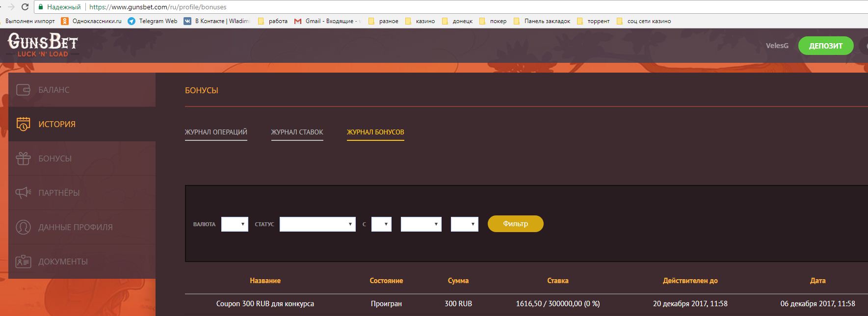The image size is (868, 316).
Task: Open the day dropdown after С
Action: pyautogui.click(x=381, y=224)
